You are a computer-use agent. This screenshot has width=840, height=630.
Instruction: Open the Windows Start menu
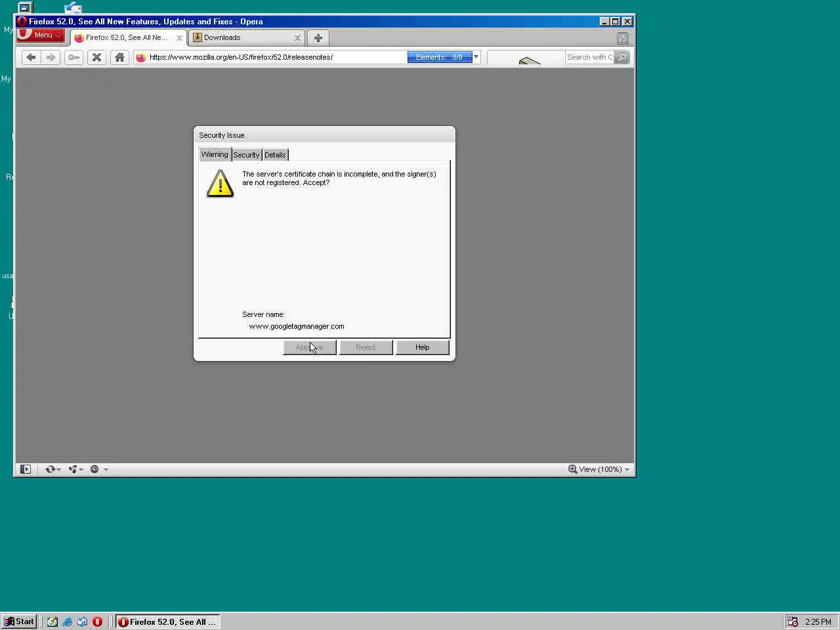coord(19,621)
